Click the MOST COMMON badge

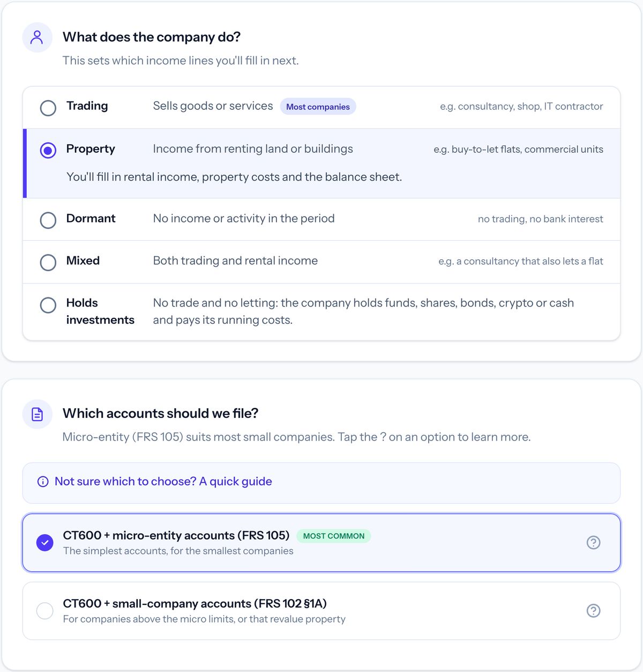pos(334,536)
